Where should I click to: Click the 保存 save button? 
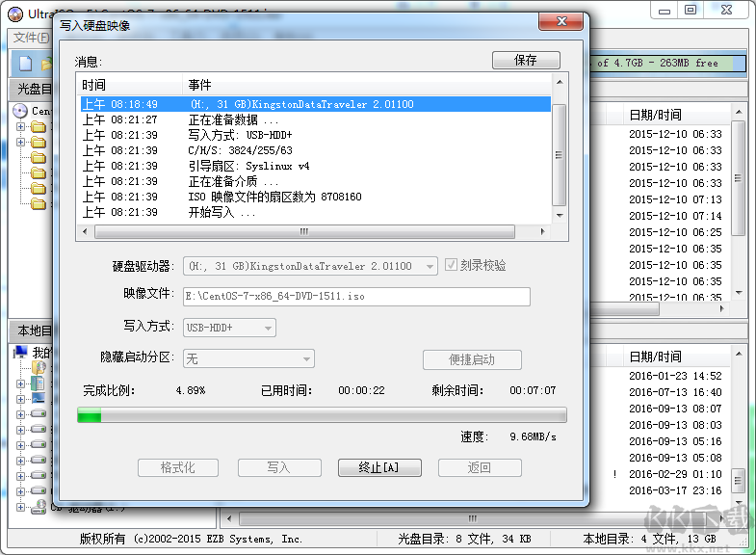[x=526, y=60]
